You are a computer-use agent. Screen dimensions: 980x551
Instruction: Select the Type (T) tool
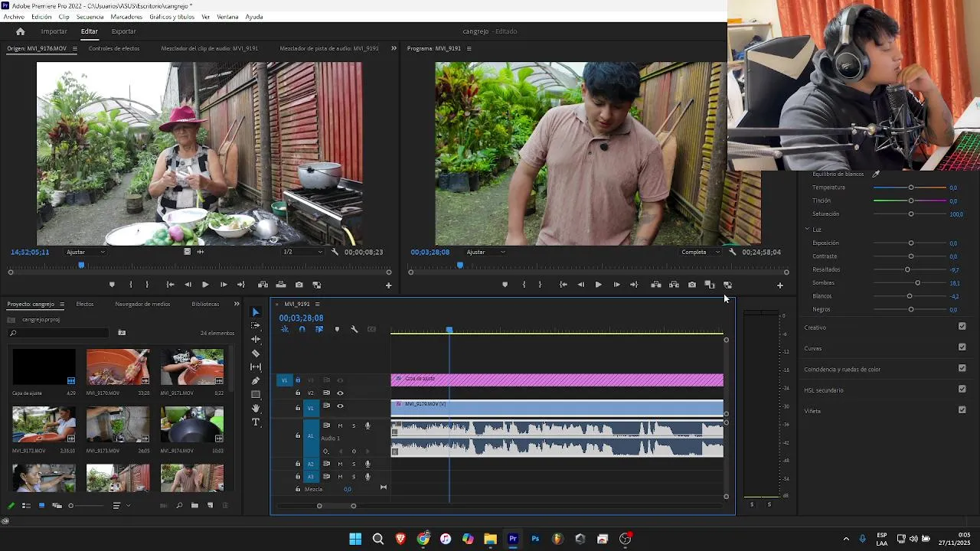click(x=256, y=422)
